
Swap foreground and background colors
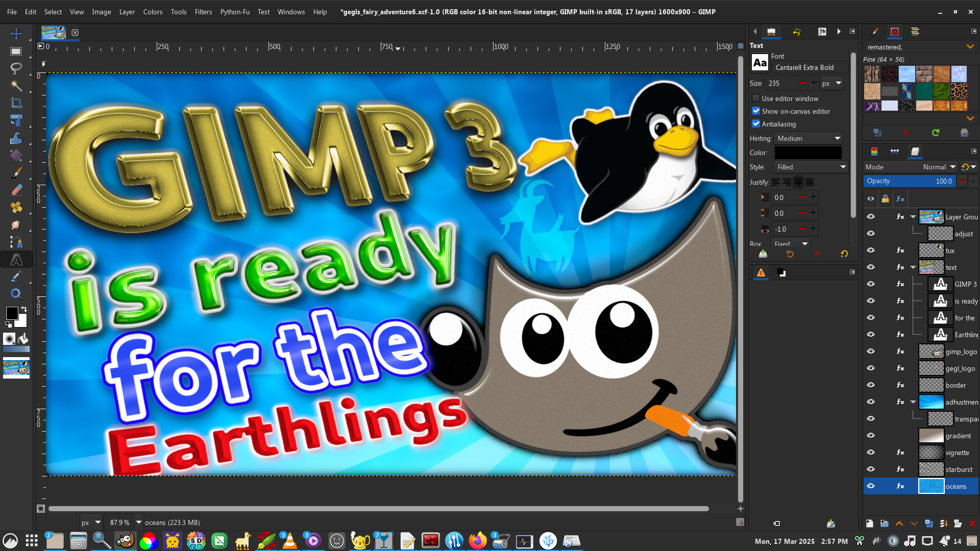point(23,309)
